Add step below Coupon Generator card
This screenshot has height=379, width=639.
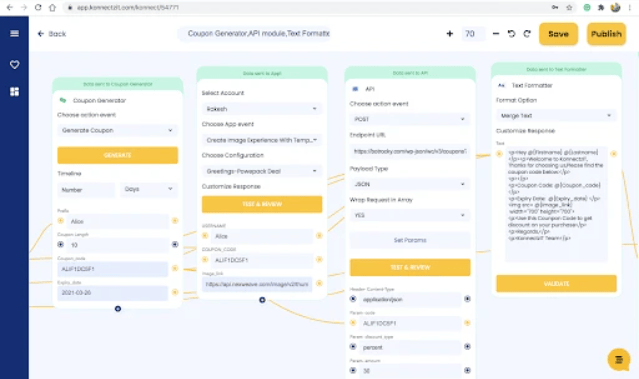click(x=118, y=309)
